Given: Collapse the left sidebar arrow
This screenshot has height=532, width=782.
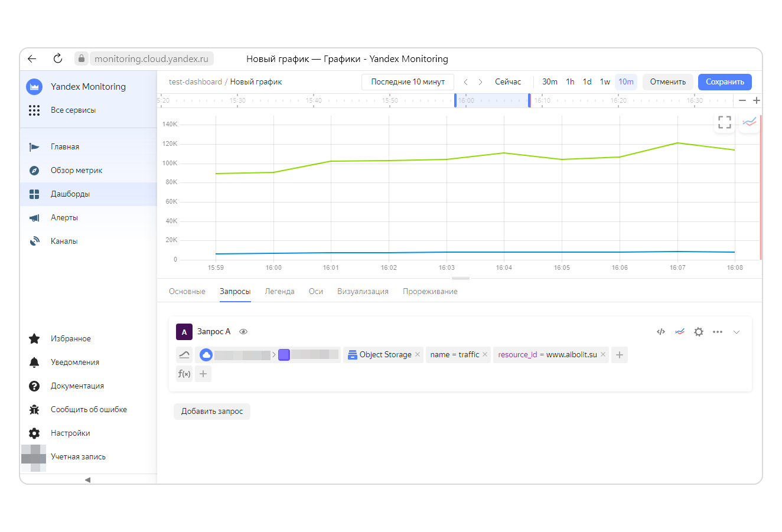Looking at the screenshot, I should point(88,480).
